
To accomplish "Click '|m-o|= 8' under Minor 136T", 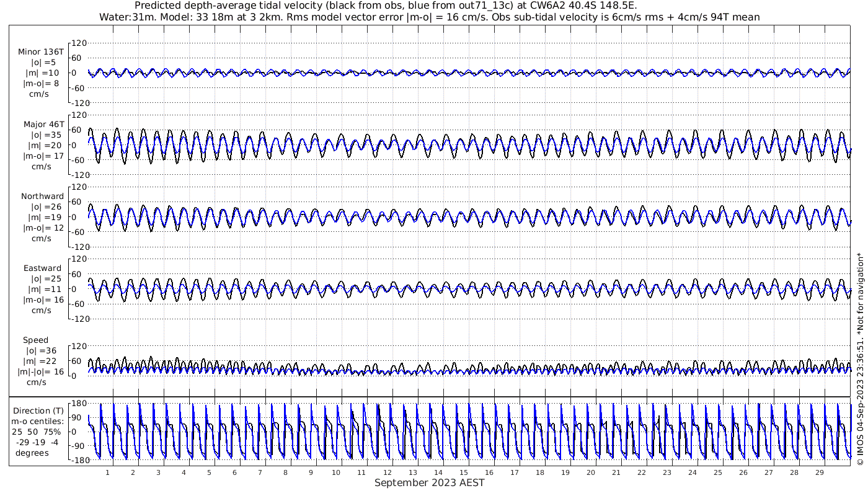I will [x=42, y=83].
